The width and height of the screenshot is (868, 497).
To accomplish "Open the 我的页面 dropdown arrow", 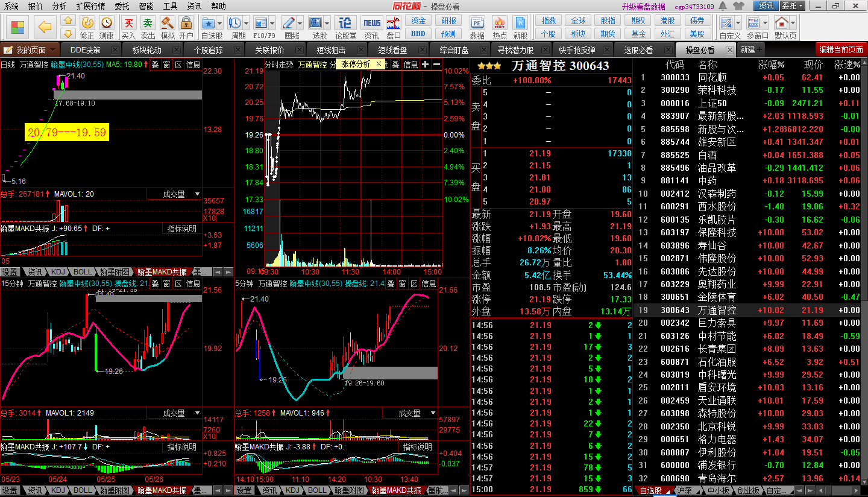I will pos(53,50).
